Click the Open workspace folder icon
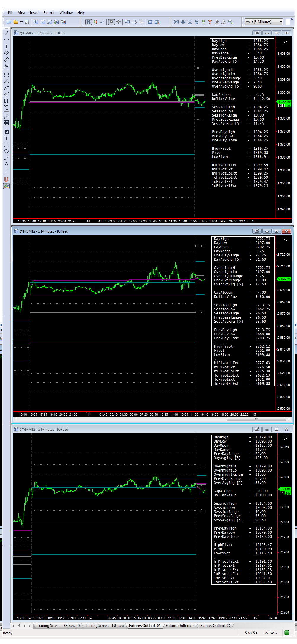This screenshot has height=644, width=297. 15,22
